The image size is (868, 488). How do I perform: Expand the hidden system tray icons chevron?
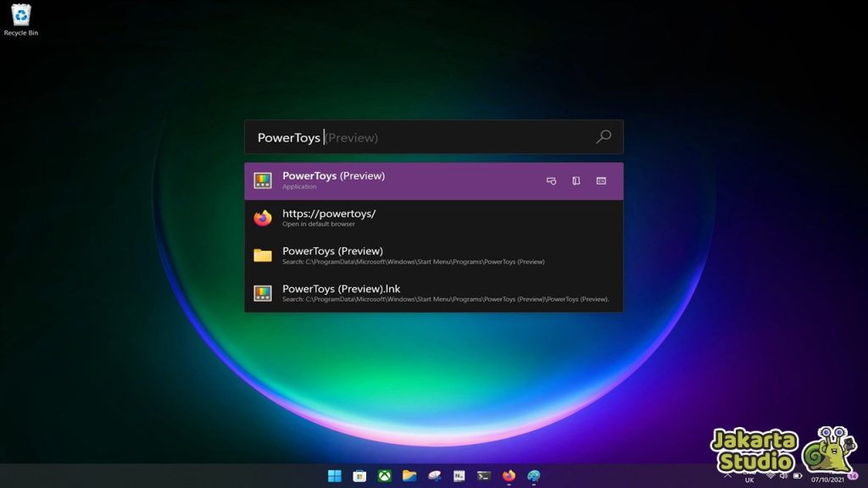(x=728, y=475)
